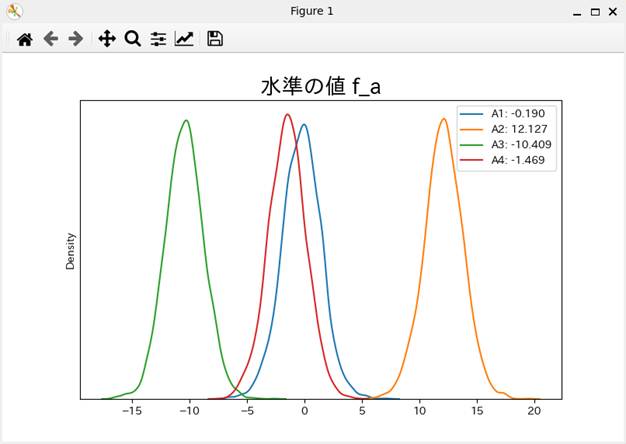Activate the Pan axes tool
Viewport: 626px width, 444px height.
click(107, 39)
